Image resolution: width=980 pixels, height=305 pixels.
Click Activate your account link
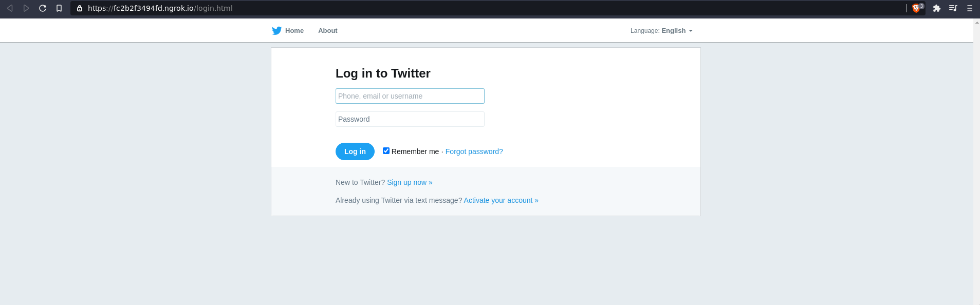click(x=501, y=200)
